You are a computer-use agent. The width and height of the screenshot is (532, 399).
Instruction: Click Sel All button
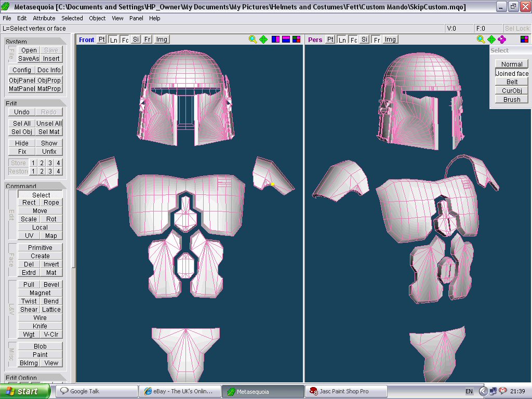(22, 124)
